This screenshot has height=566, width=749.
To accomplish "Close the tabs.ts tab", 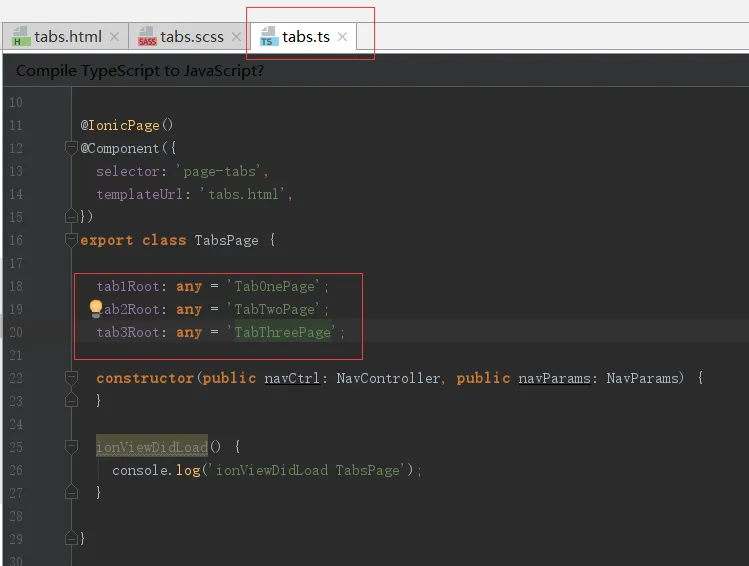I will click(342, 36).
